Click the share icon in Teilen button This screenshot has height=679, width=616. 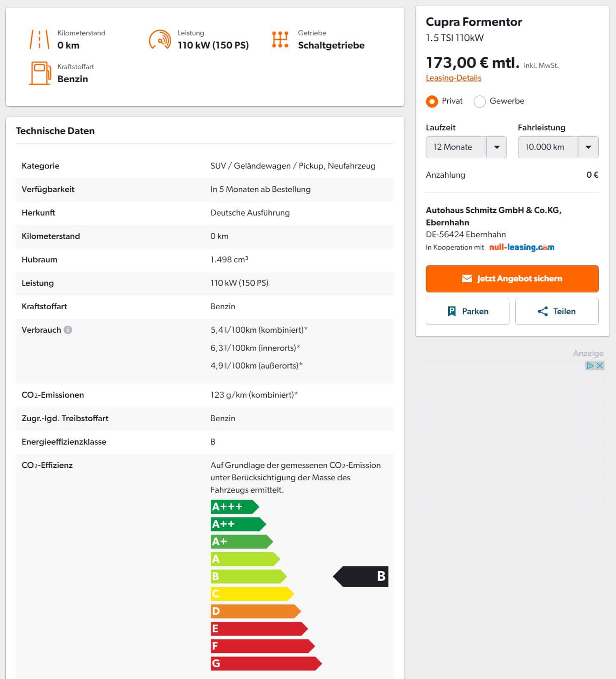pyautogui.click(x=542, y=311)
